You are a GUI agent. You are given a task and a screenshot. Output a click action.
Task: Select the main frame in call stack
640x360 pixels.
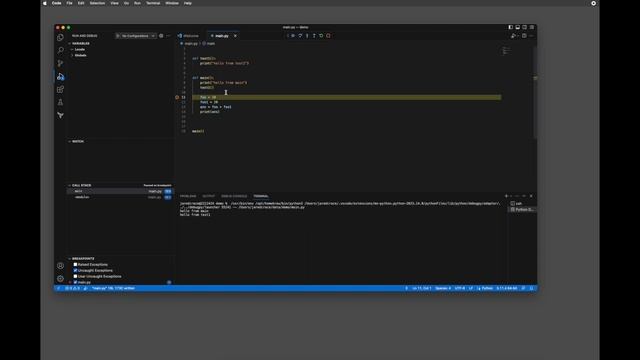119,191
